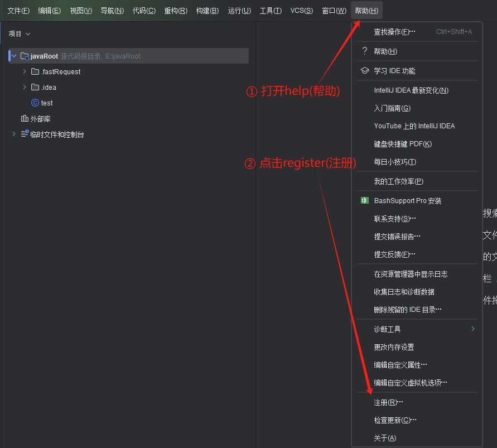Screen dimensions: 497x448
Task: Open the 导航(N) menu
Action: click(112, 11)
